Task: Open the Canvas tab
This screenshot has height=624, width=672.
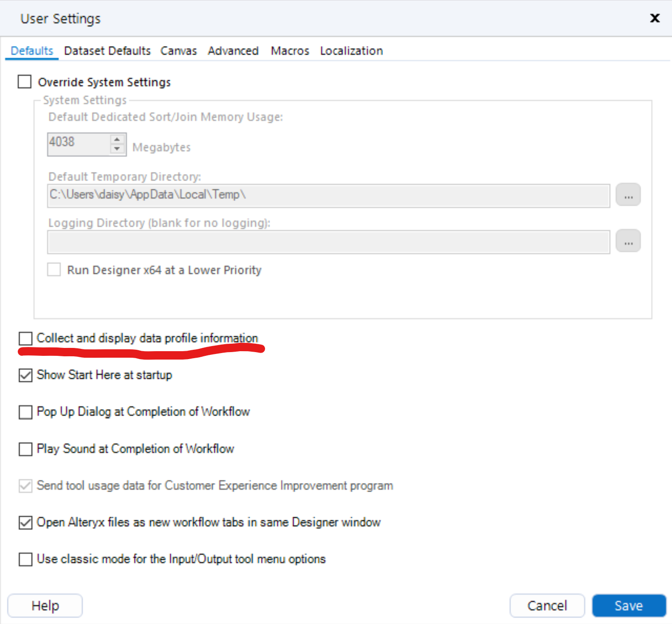Action: 179,50
